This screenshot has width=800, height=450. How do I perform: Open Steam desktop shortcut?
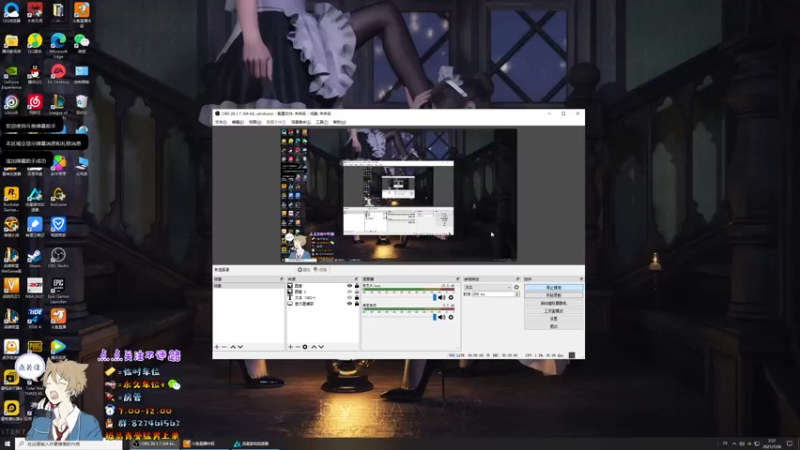pos(35,257)
